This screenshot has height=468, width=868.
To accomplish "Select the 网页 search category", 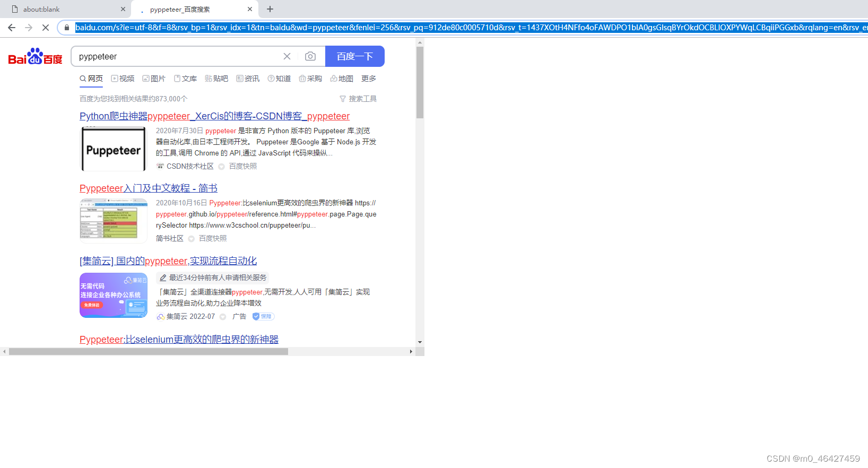I will 91,79.
